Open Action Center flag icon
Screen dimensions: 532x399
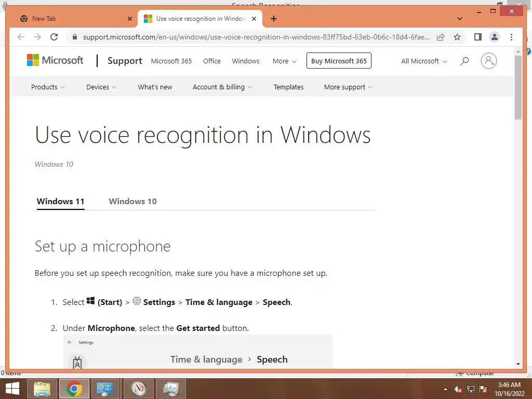pyautogui.click(x=483, y=389)
